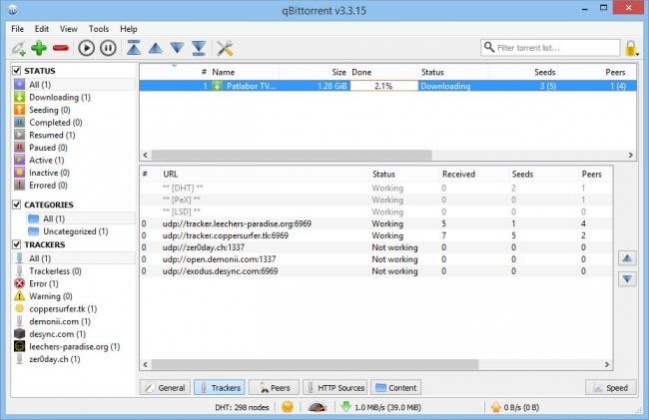This screenshot has width=649, height=420.
Task: Move torrent to bottom of queue icon
Action: coord(199,48)
